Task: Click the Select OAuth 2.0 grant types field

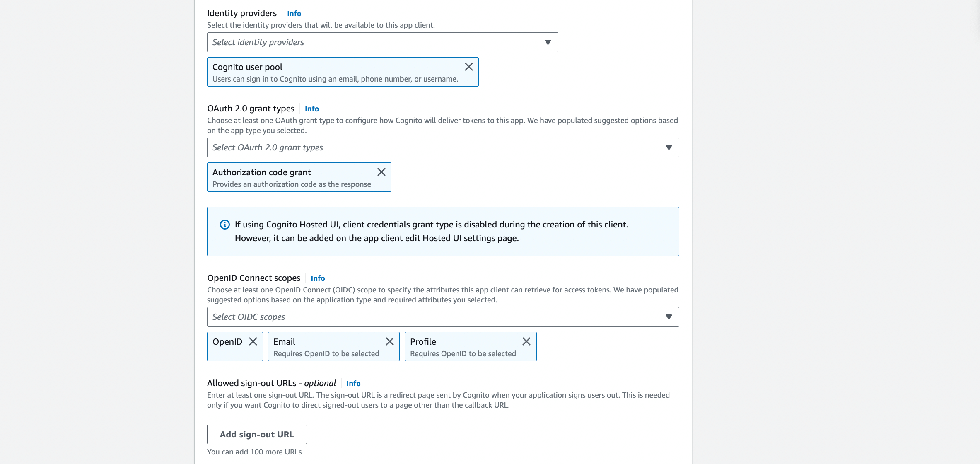Action: (443, 147)
